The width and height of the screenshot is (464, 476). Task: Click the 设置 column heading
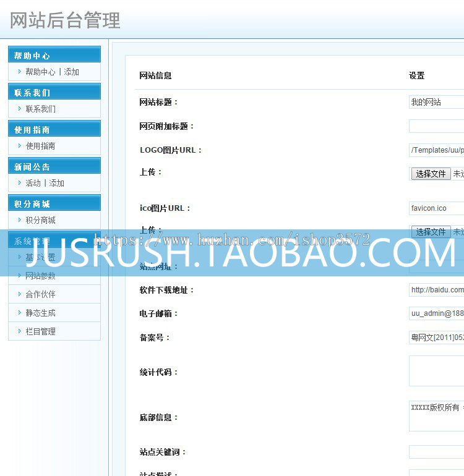[416, 75]
